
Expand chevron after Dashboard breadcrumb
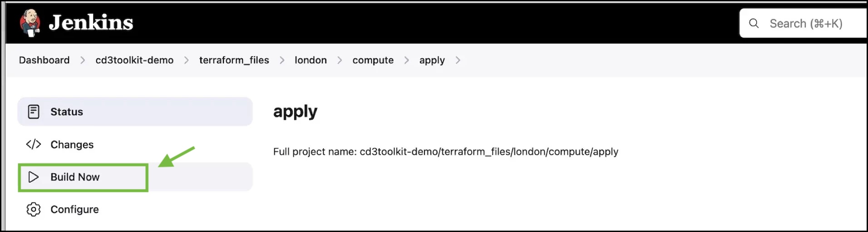pyautogui.click(x=83, y=60)
